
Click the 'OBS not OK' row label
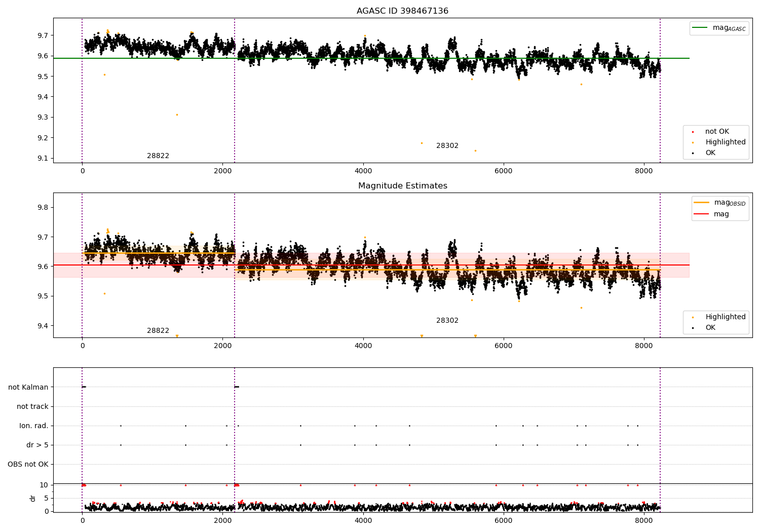[28, 465]
